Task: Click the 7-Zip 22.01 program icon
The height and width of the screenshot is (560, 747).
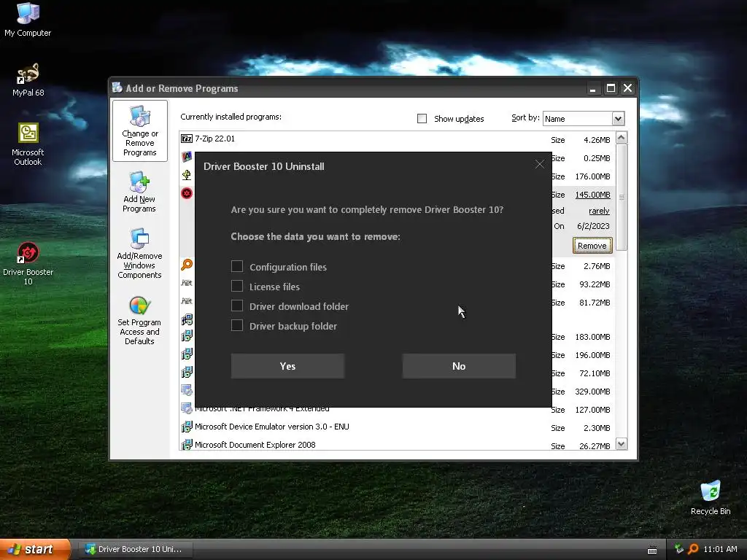Action: coord(187,139)
